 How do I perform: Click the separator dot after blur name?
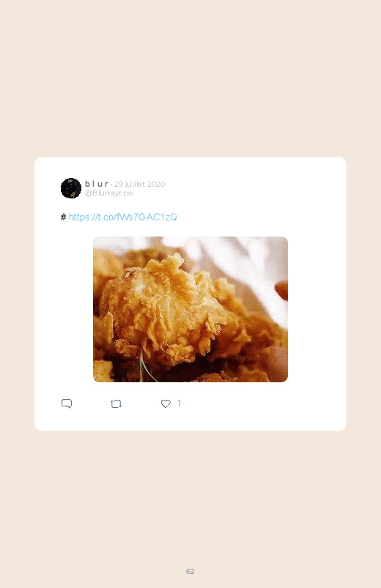click(111, 185)
